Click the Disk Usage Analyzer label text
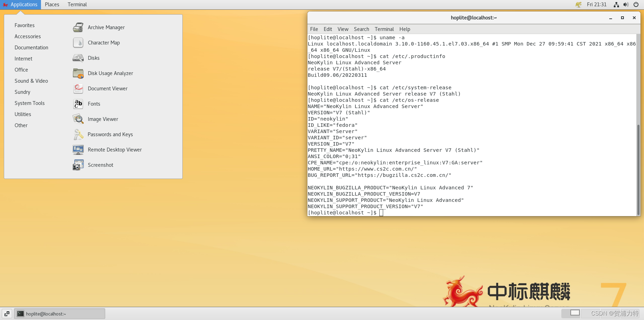The width and height of the screenshot is (644, 320). click(x=110, y=73)
